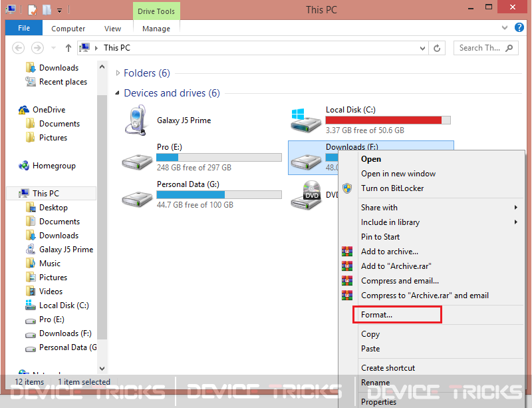Select the DVD drive icon
The width and height of the screenshot is (532, 408).
(306, 195)
